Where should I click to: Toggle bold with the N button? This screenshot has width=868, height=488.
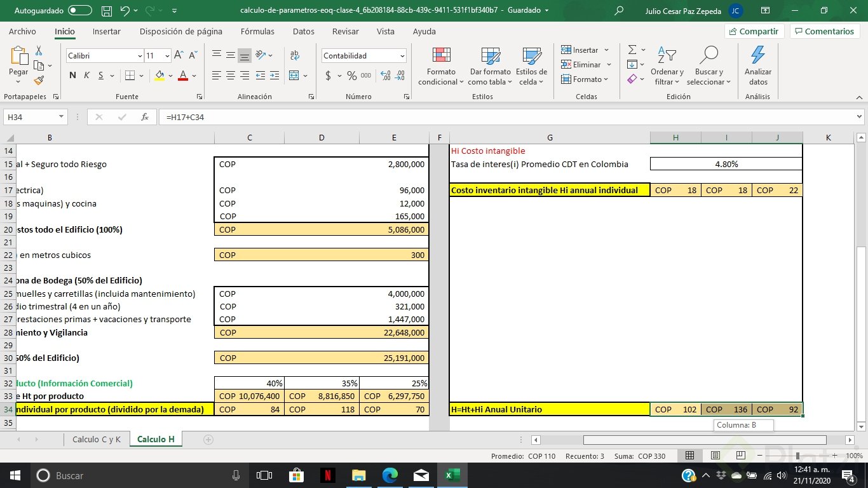pos(71,75)
